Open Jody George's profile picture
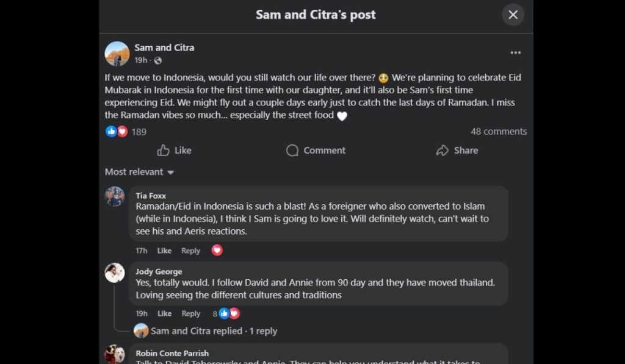The width and height of the screenshot is (625, 364). click(115, 273)
